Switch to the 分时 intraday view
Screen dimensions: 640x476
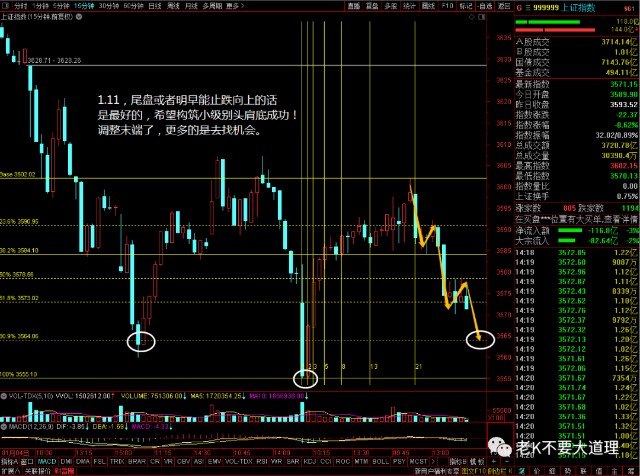(x=20, y=6)
